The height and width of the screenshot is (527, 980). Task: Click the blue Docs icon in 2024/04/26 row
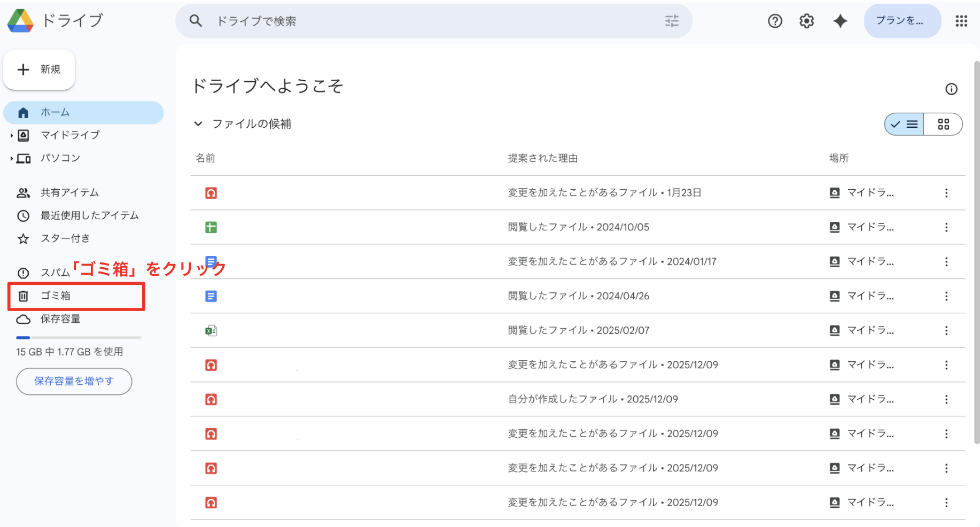point(211,296)
